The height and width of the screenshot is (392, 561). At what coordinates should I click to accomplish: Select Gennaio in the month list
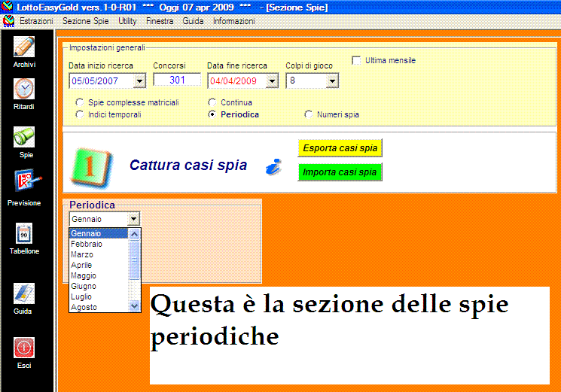point(99,233)
